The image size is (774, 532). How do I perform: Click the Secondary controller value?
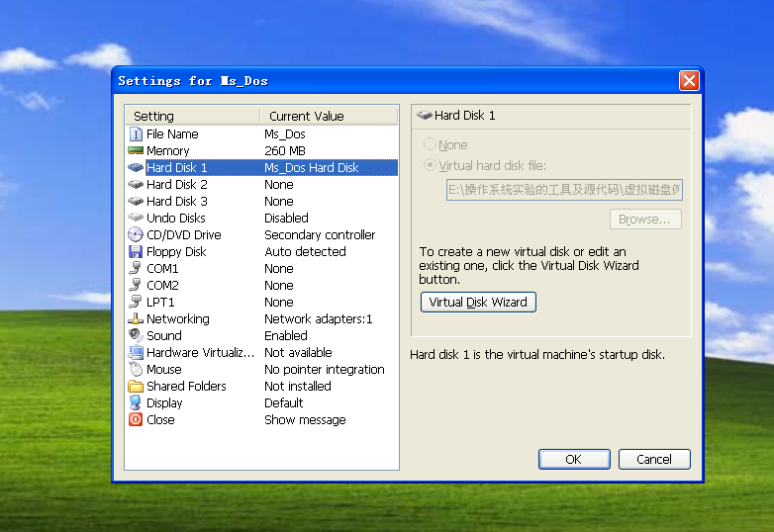(320, 234)
